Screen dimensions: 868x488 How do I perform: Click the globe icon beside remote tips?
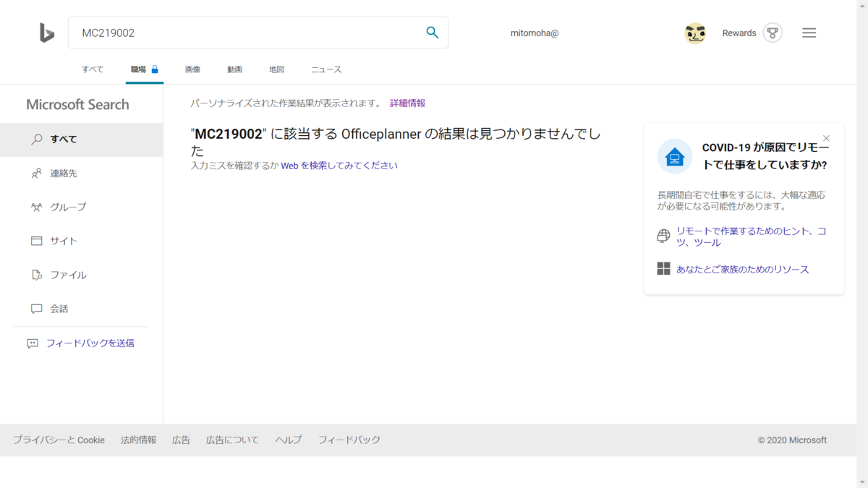[663, 236]
